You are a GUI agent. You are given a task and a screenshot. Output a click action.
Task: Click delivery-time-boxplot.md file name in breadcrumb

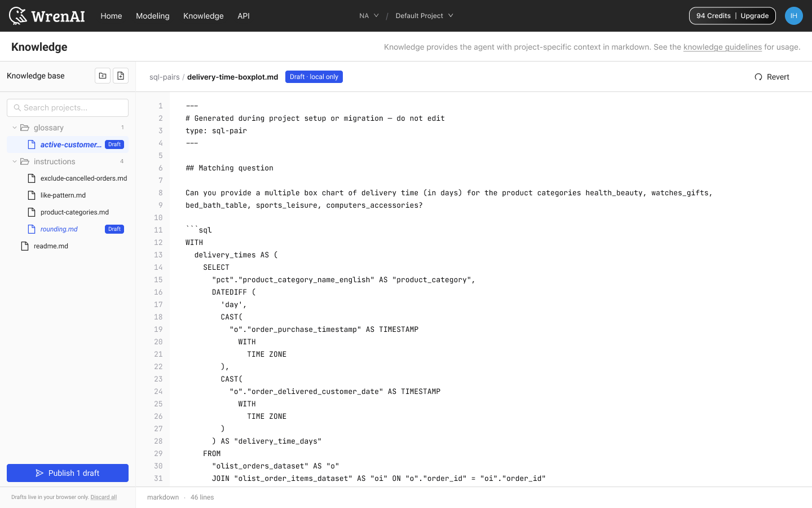(x=232, y=77)
